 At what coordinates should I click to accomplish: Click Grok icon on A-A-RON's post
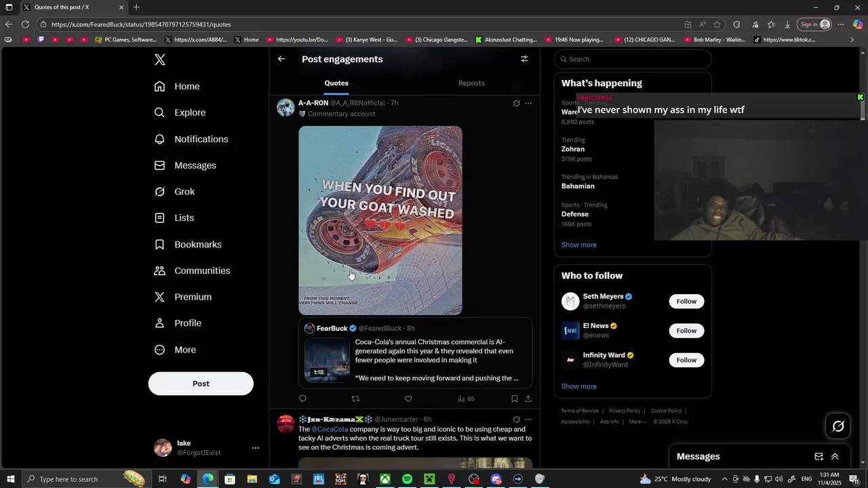(516, 103)
